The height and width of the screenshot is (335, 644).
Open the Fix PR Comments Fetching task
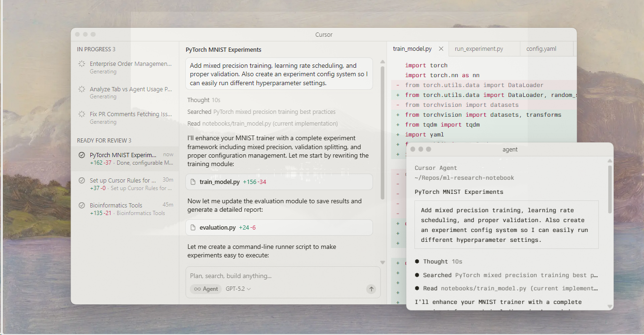tap(130, 114)
